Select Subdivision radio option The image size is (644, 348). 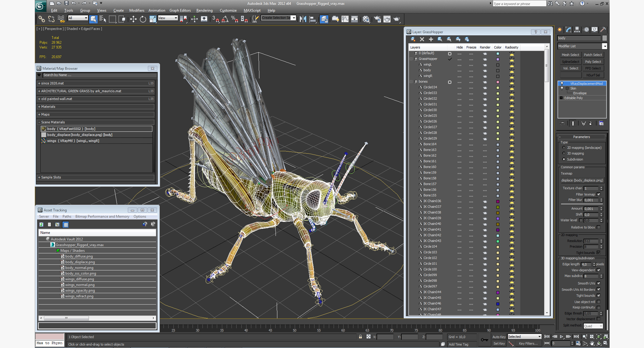[x=564, y=159]
